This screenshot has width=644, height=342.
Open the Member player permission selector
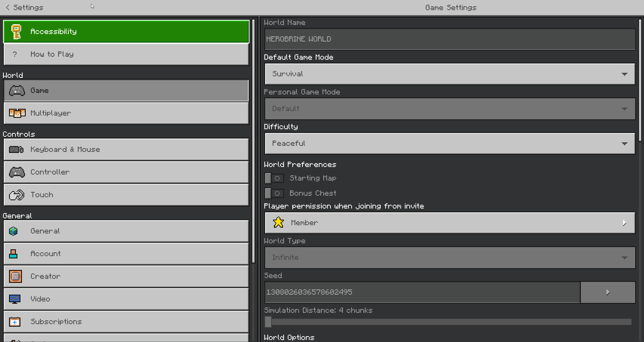[x=450, y=223]
